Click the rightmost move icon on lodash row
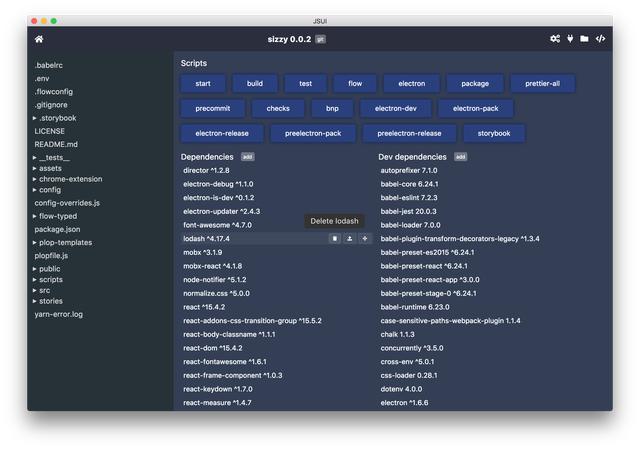This screenshot has height=450, width=640. [x=365, y=238]
